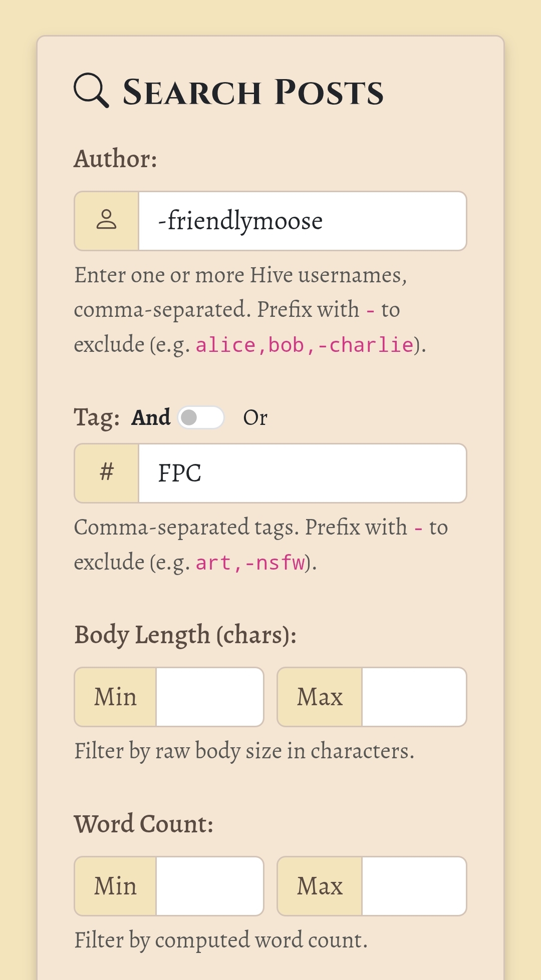Focus the Author field containing -friendlymoose
Viewport: 541px width, 980px height.
[303, 221]
